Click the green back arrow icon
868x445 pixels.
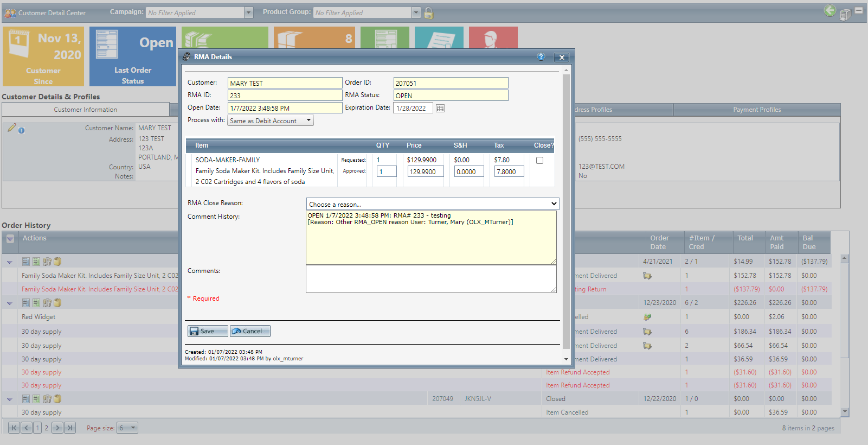(830, 10)
